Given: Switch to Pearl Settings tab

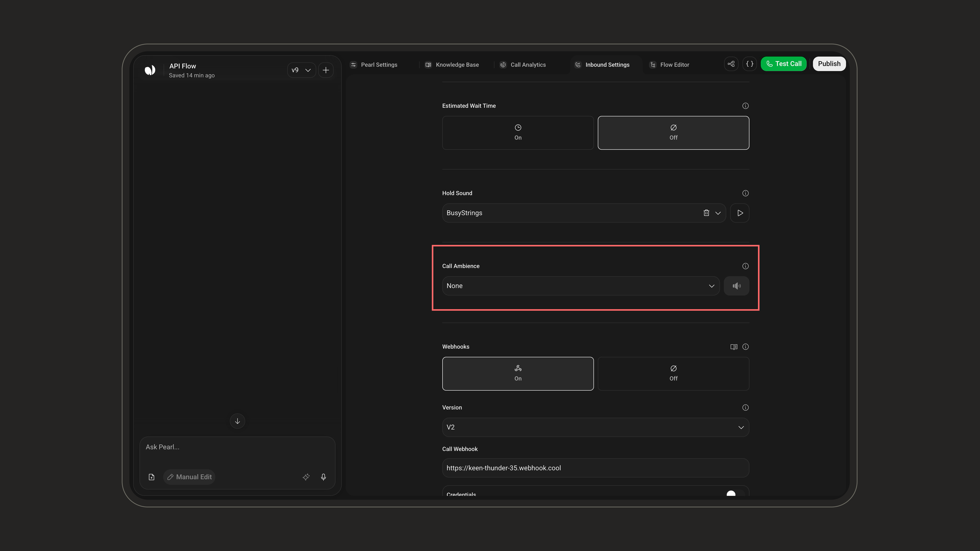Looking at the screenshot, I should coord(374,65).
